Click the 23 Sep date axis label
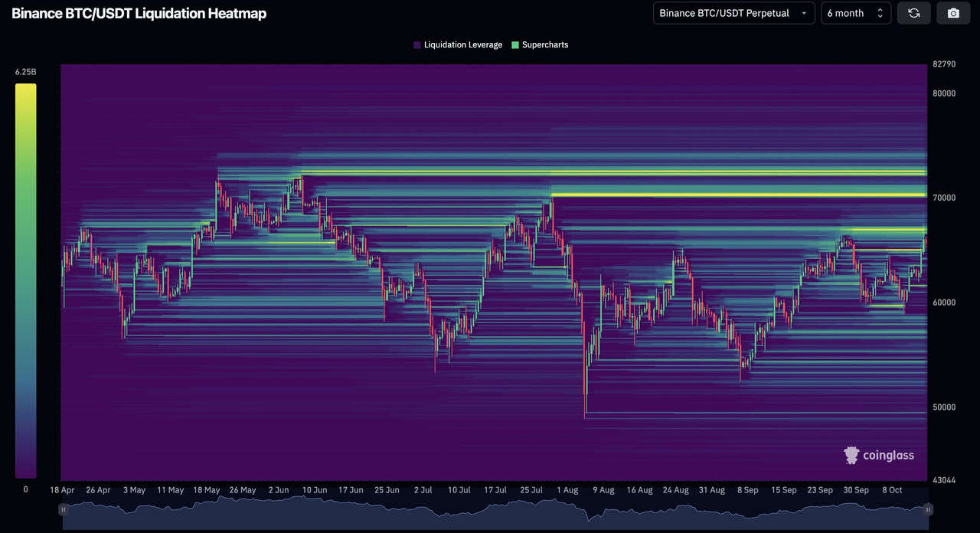This screenshot has height=533, width=980. coord(820,490)
